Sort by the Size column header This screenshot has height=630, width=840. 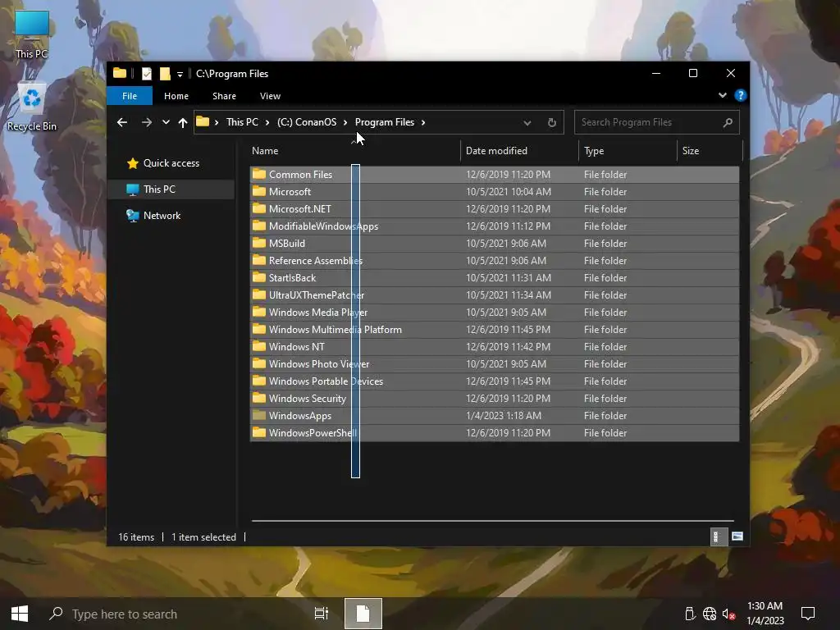tap(710, 151)
